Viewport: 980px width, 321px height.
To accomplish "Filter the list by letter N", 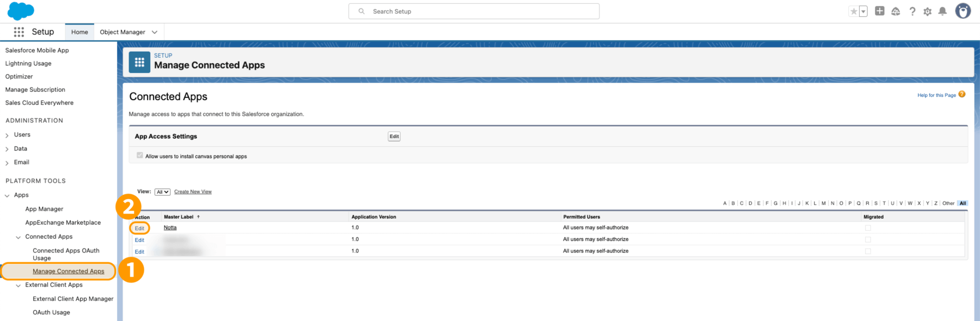I will (x=832, y=203).
